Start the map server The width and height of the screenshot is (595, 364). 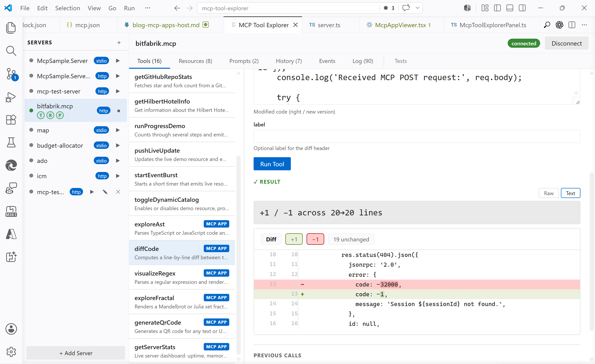118,130
